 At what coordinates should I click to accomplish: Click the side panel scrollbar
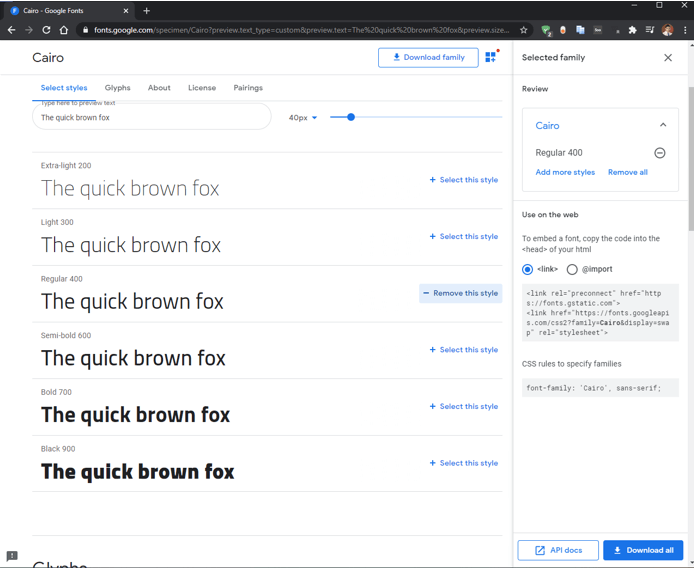[x=690, y=158]
